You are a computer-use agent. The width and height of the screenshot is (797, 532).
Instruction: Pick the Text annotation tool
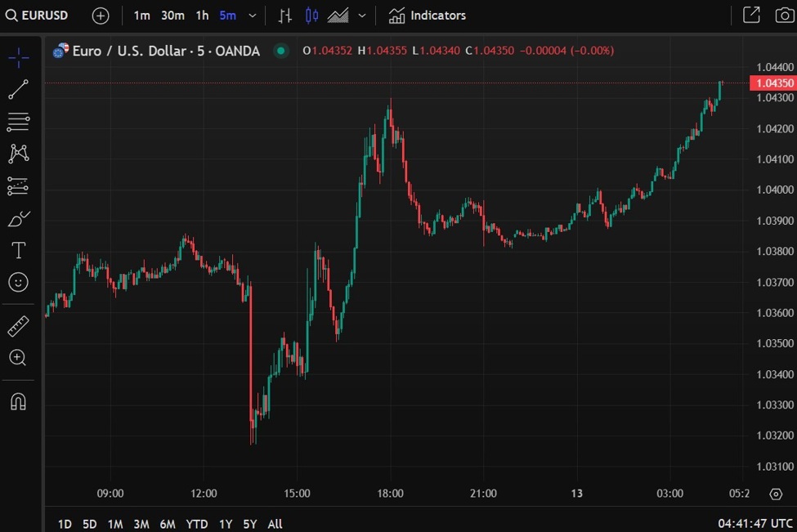18,250
